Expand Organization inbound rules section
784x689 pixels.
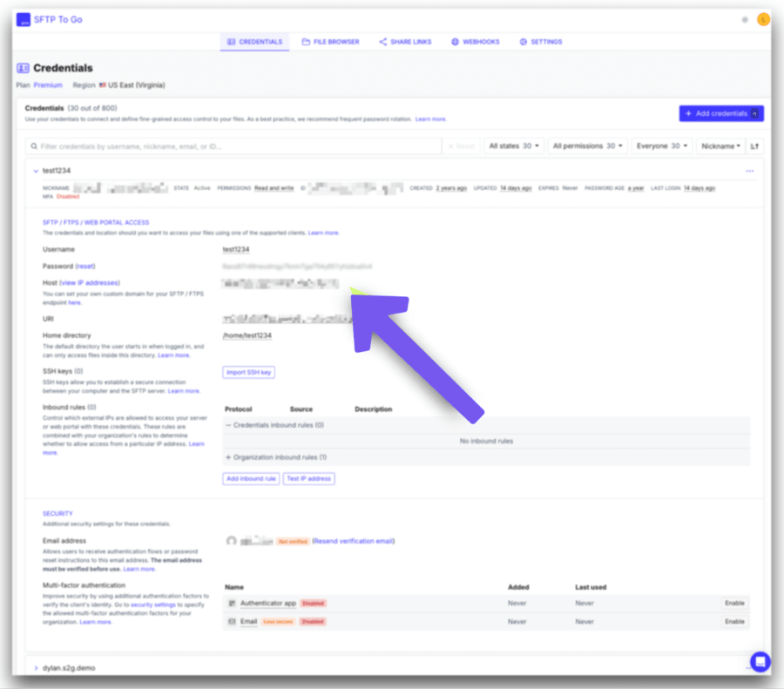click(x=228, y=457)
